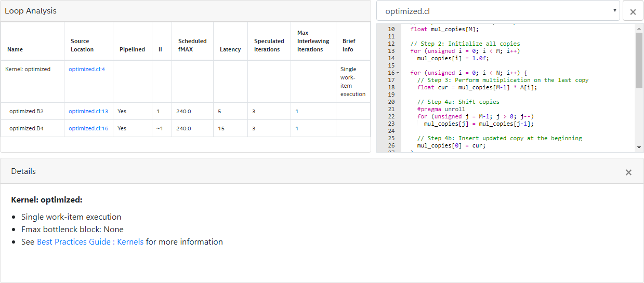Click the Max Interleaving Iterations header

(x=313, y=41)
